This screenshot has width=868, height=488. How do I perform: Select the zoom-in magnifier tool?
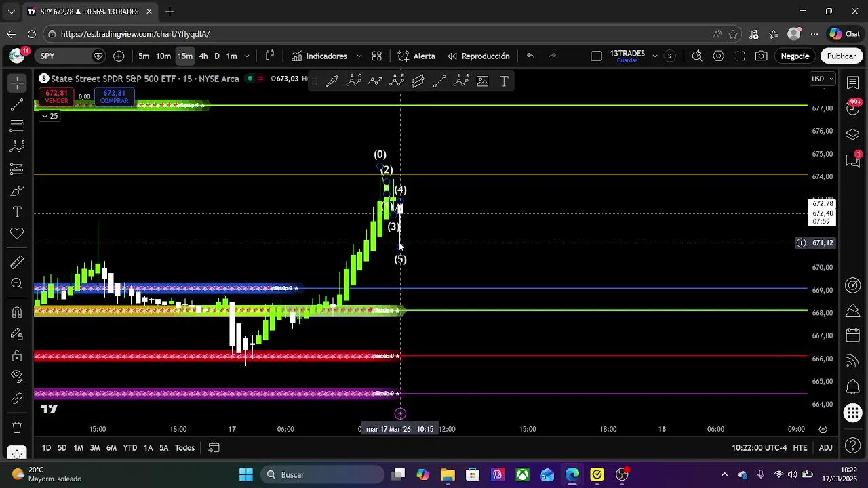pyautogui.click(x=17, y=284)
